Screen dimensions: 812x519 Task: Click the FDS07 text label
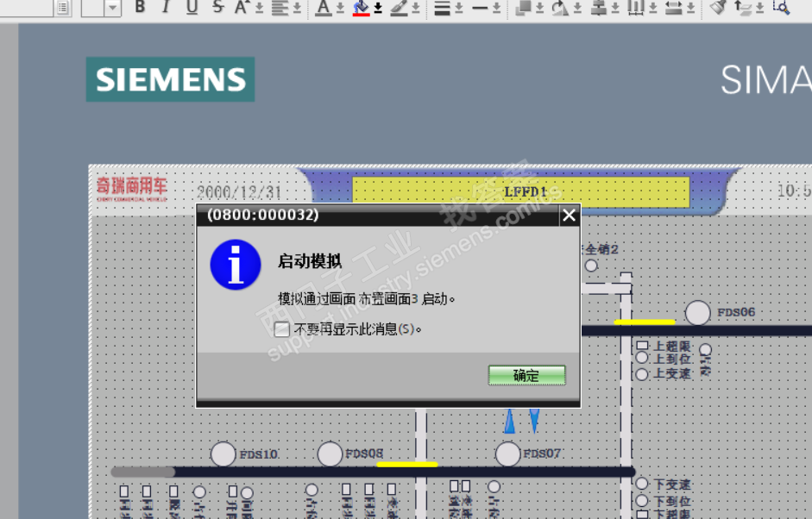(x=542, y=453)
